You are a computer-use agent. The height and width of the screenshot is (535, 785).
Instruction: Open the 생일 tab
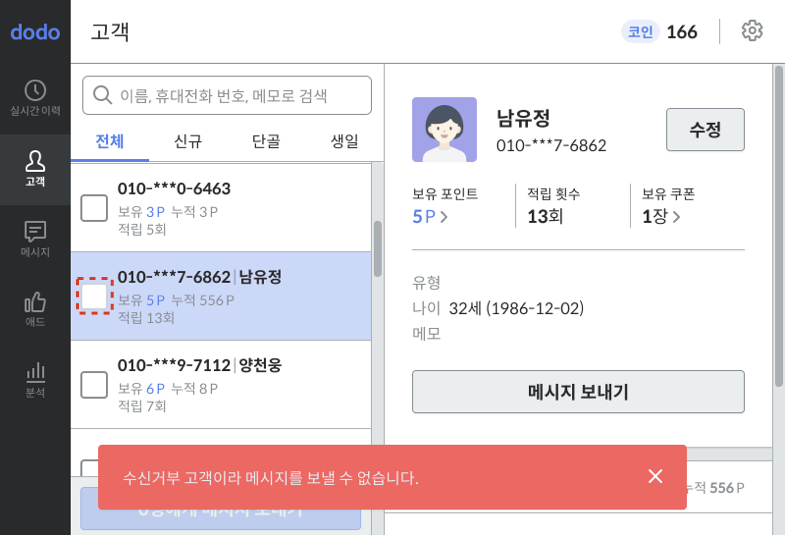point(344,142)
